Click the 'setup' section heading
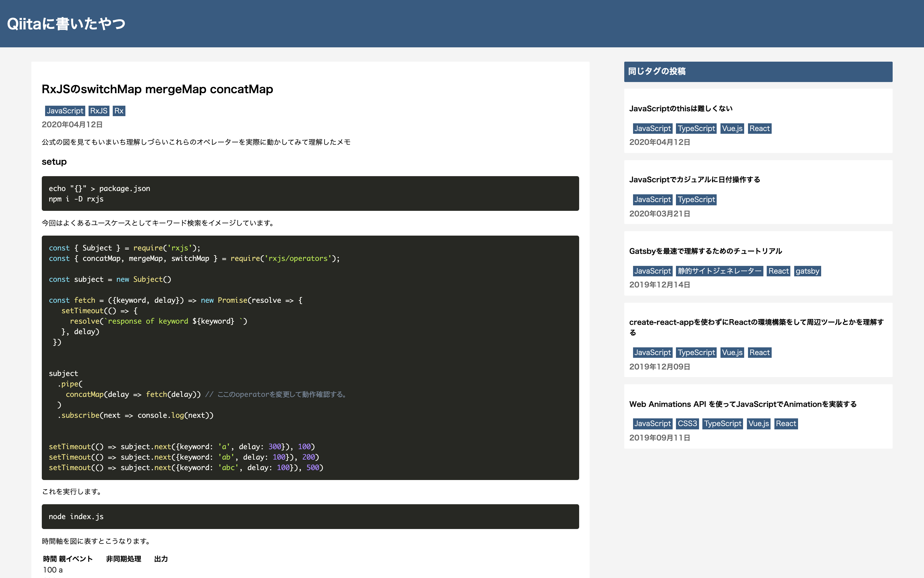Screen dimensions: 924x578 tap(54, 162)
